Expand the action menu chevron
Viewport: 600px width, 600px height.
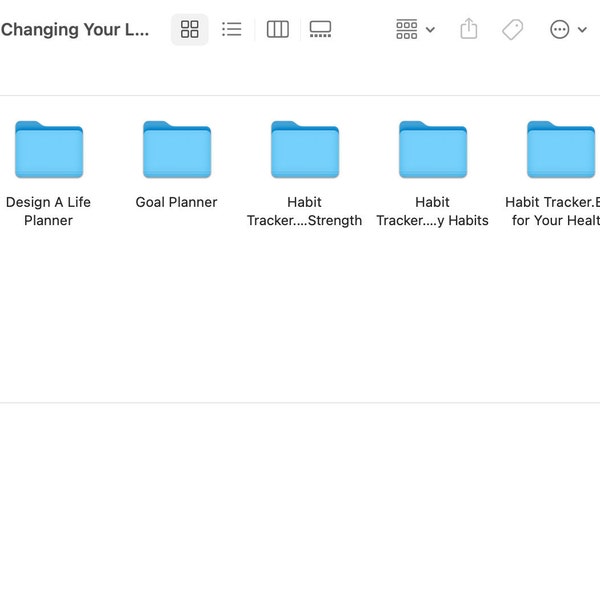[x=582, y=29]
